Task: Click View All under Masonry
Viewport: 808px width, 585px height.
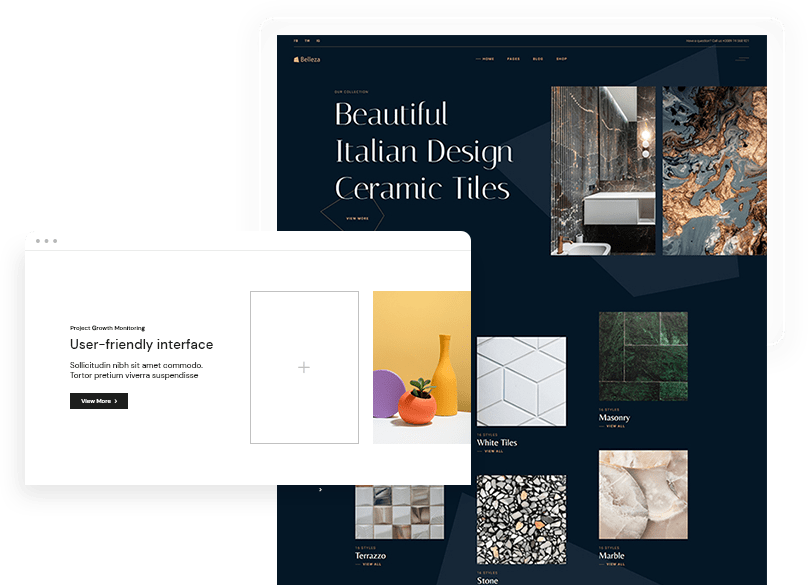Action: point(614,426)
